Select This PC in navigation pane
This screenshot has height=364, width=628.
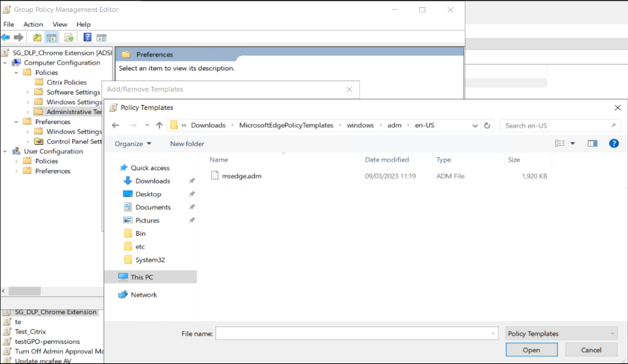pos(142,277)
